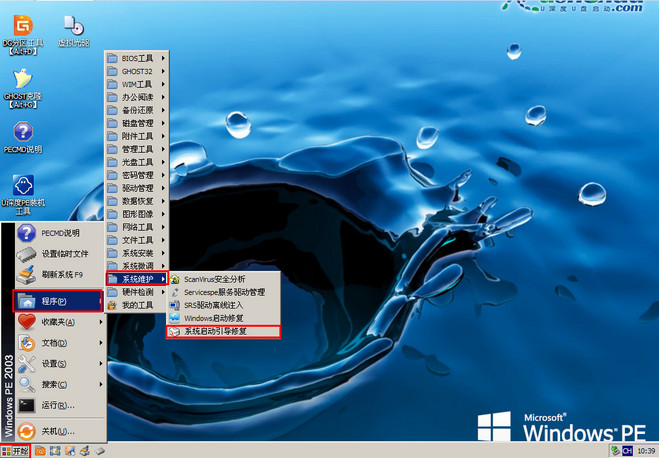The width and height of the screenshot is (659, 461).
Task: Open the 系统安装 program folder
Action: (x=137, y=253)
